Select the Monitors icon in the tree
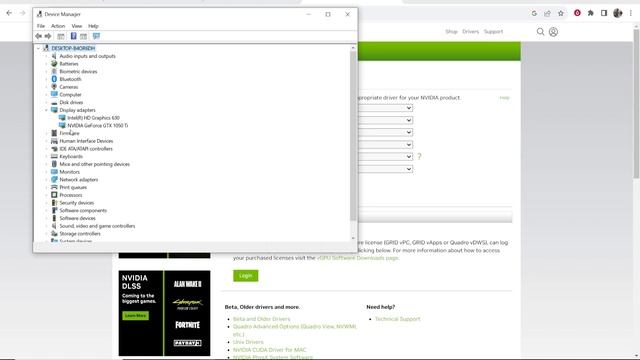640x360 pixels. point(54,172)
